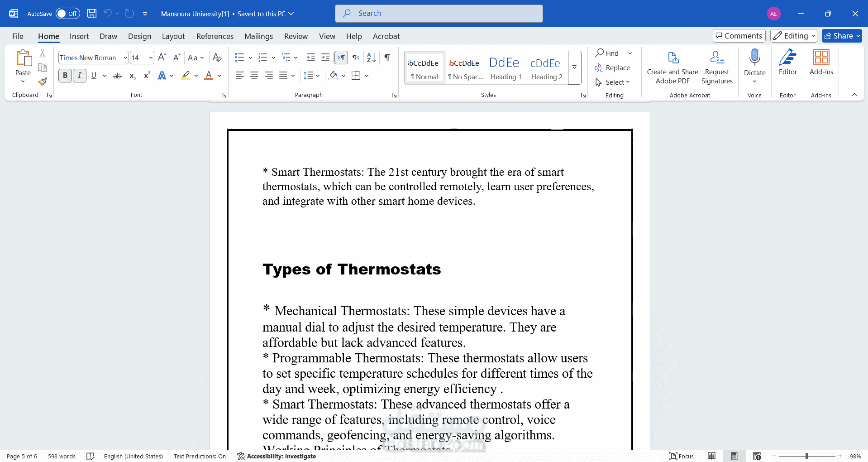Open the font name dropdown
Image resolution: width=868 pixels, height=462 pixels.
pyautogui.click(x=125, y=58)
